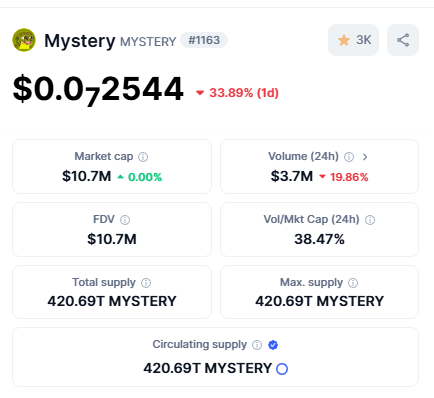
Task: Open FDV info icon
Action: click(125, 220)
